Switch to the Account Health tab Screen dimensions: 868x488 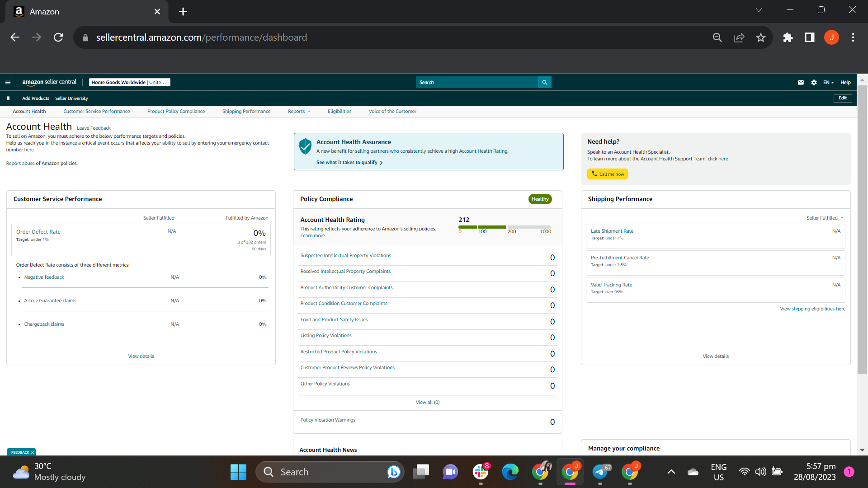tap(29, 112)
